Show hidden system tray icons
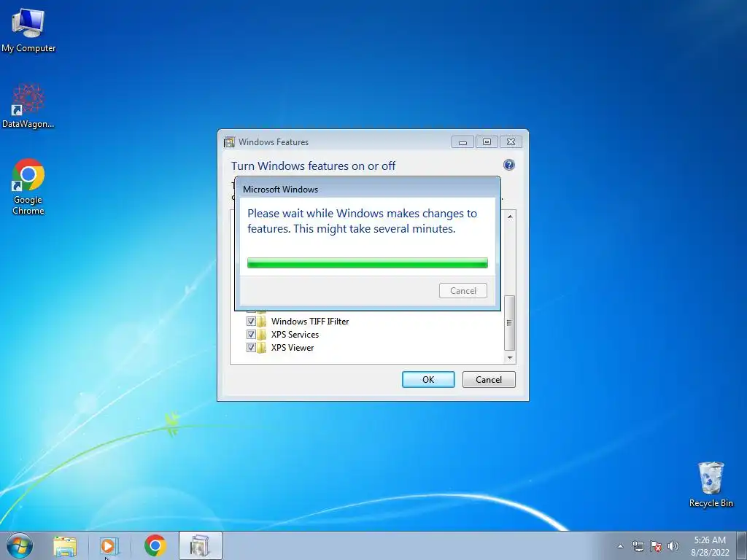The image size is (747, 560). click(620, 546)
